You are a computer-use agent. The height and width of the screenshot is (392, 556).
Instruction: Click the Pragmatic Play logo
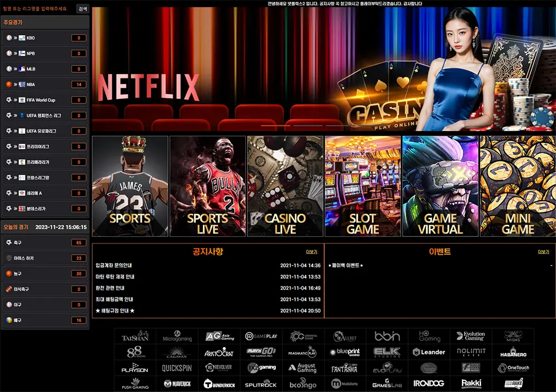click(x=302, y=353)
